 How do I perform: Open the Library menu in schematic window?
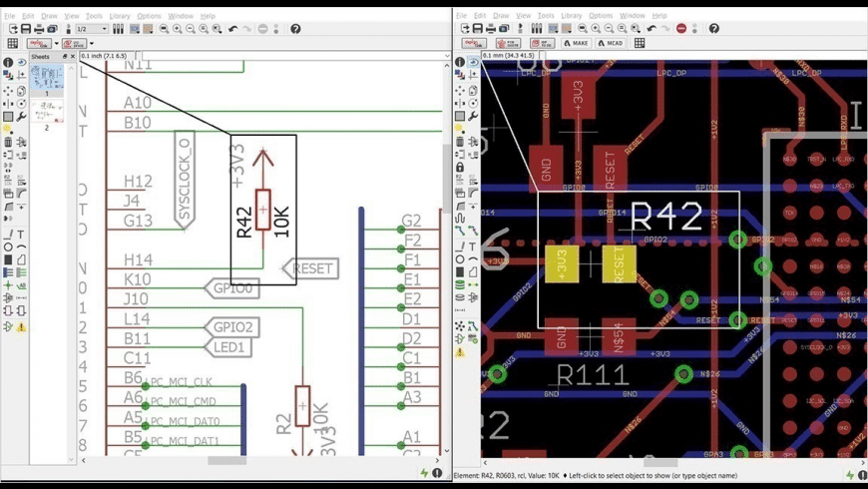[120, 16]
